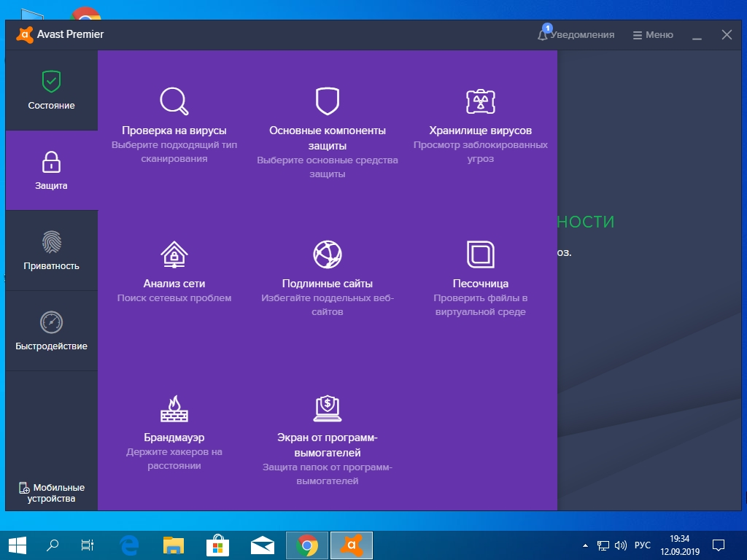Click the Avast Premier logo
The image size is (747, 560).
click(25, 35)
